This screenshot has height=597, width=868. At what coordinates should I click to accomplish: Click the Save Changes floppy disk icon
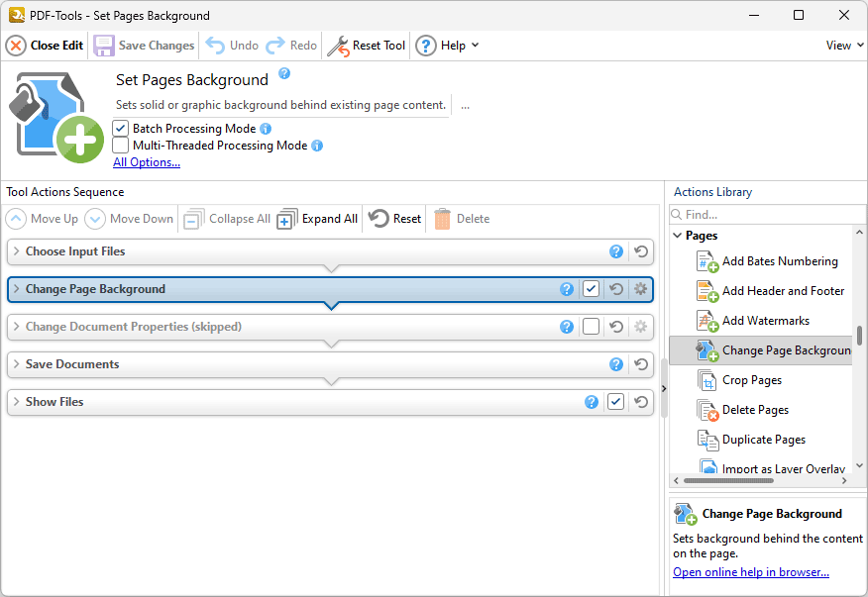pyautogui.click(x=103, y=46)
